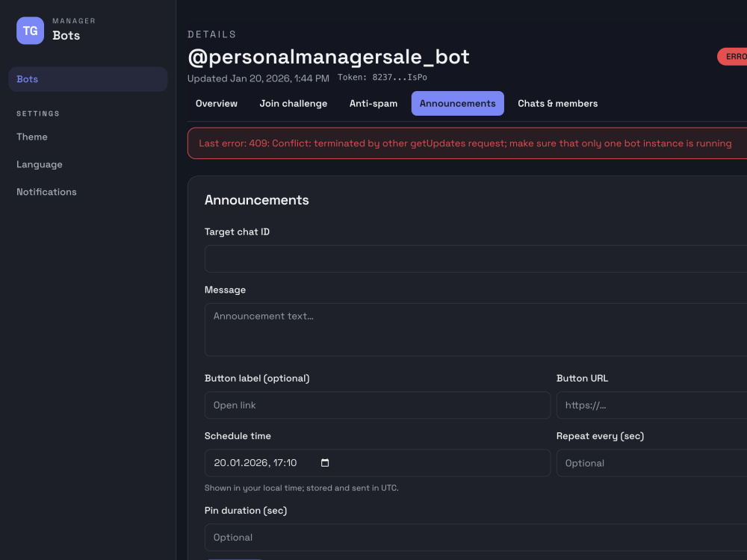Screen dimensions: 747x560
Task: Select the Announcements tab
Action: coord(457,103)
